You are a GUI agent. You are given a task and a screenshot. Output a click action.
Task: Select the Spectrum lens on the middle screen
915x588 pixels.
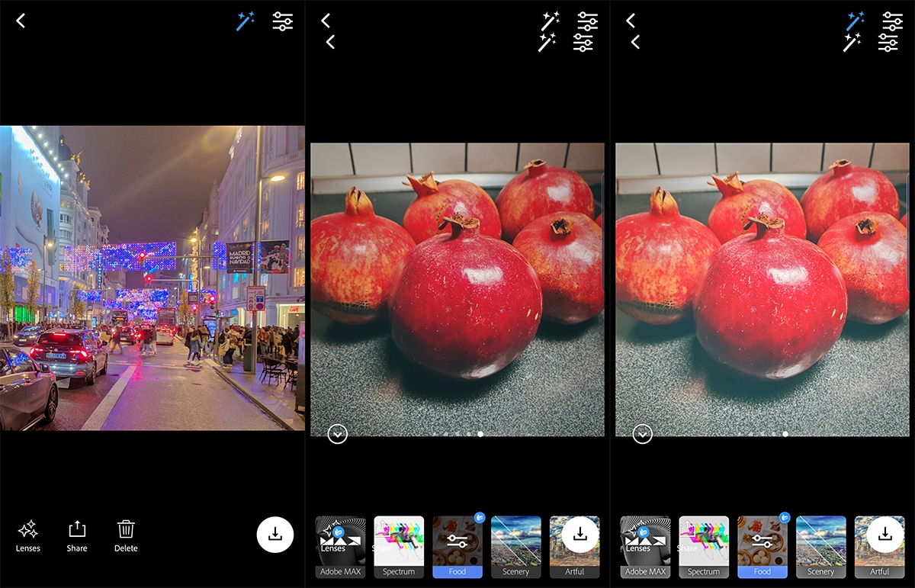399,546
